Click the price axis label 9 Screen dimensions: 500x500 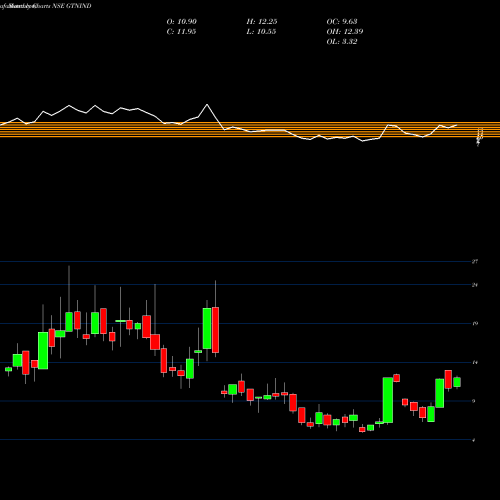click(x=474, y=401)
